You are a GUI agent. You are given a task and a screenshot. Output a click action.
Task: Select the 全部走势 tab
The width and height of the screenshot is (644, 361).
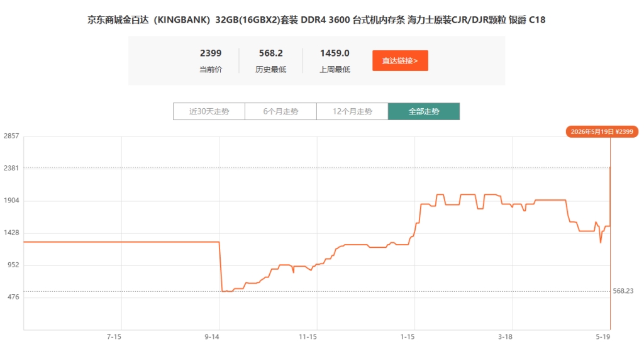click(x=424, y=111)
